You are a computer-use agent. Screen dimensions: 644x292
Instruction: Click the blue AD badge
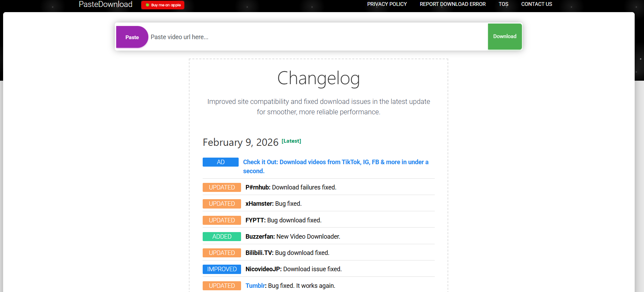pos(221,162)
